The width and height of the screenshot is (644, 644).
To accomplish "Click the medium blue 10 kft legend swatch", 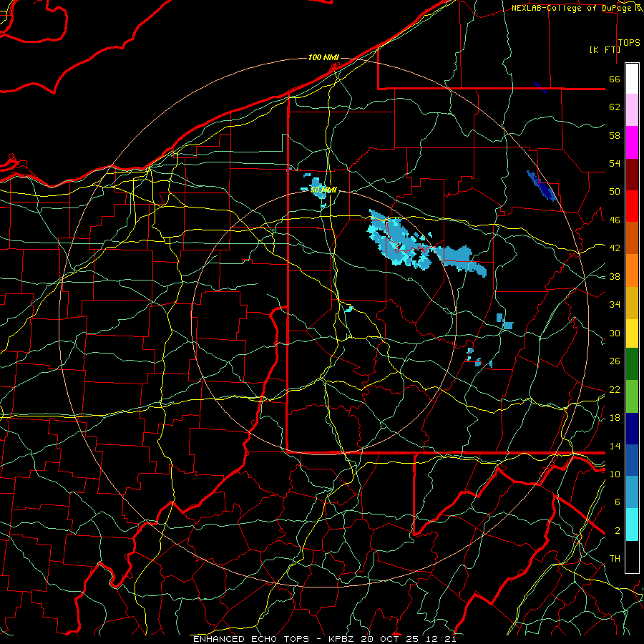I will tap(632, 460).
